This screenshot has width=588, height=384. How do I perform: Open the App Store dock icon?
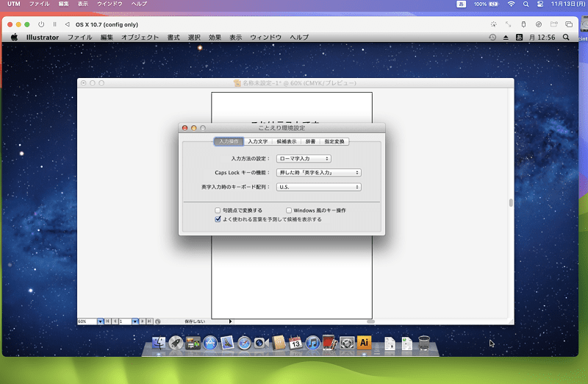[210, 343]
